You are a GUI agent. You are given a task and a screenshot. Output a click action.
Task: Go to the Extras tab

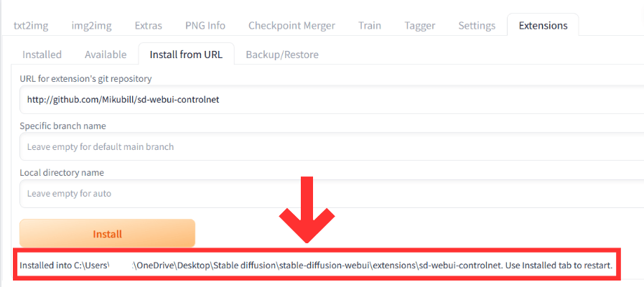[x=149, y=25]
